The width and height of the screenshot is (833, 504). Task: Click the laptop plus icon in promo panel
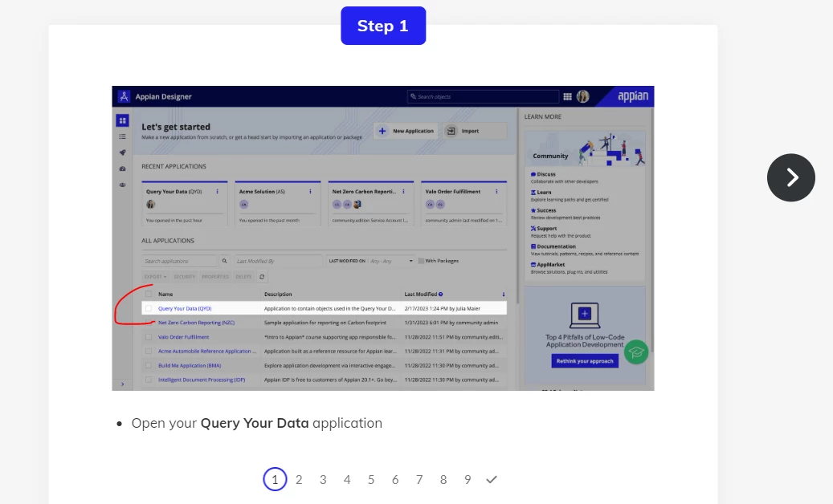pyautogui.click(x=584, y=315)
